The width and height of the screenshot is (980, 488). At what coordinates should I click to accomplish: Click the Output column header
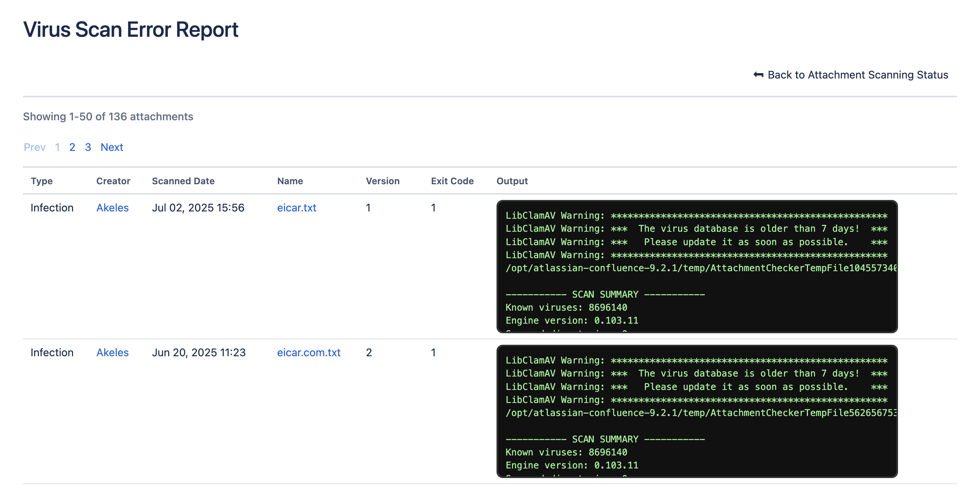512,181
